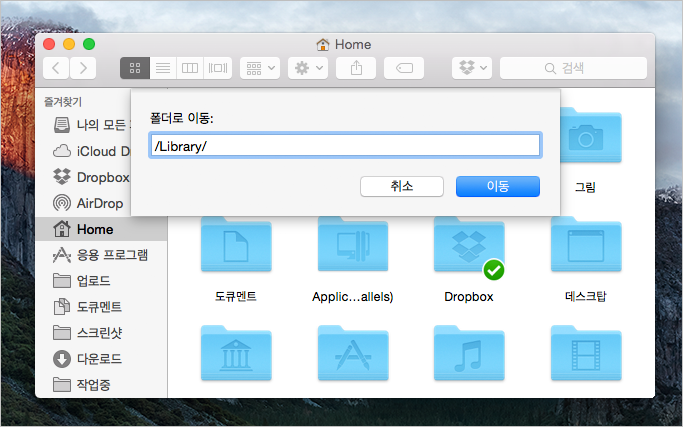Screen dimensions: 683x427
Task: Select the Dropbox folder icon in content area
Action: 469,244
